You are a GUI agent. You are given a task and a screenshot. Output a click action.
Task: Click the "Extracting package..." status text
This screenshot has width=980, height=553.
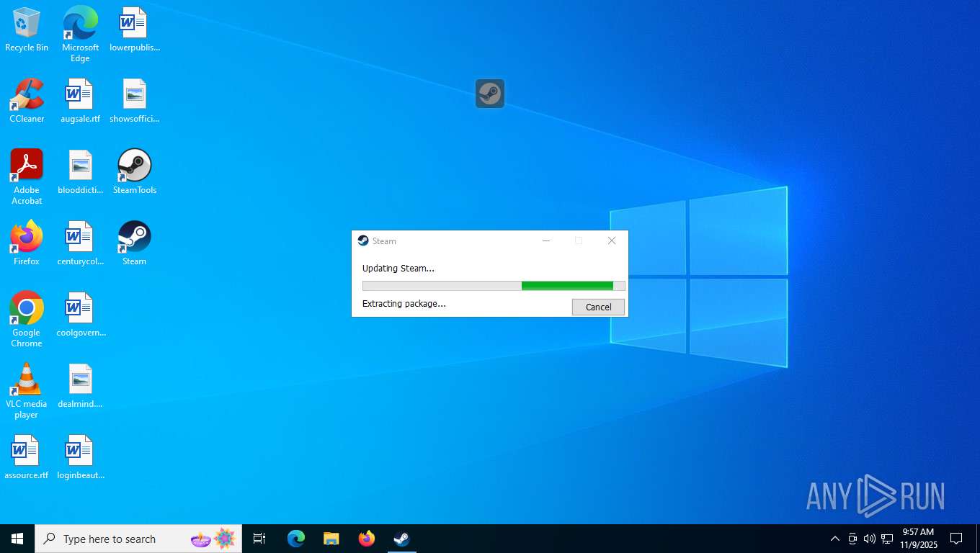point(404,303)
